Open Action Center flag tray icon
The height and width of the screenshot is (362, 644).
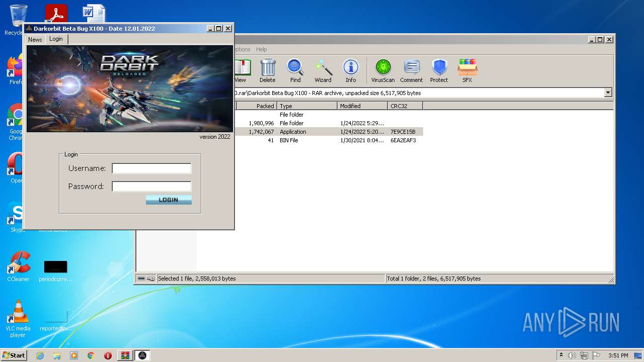[596, 355]
